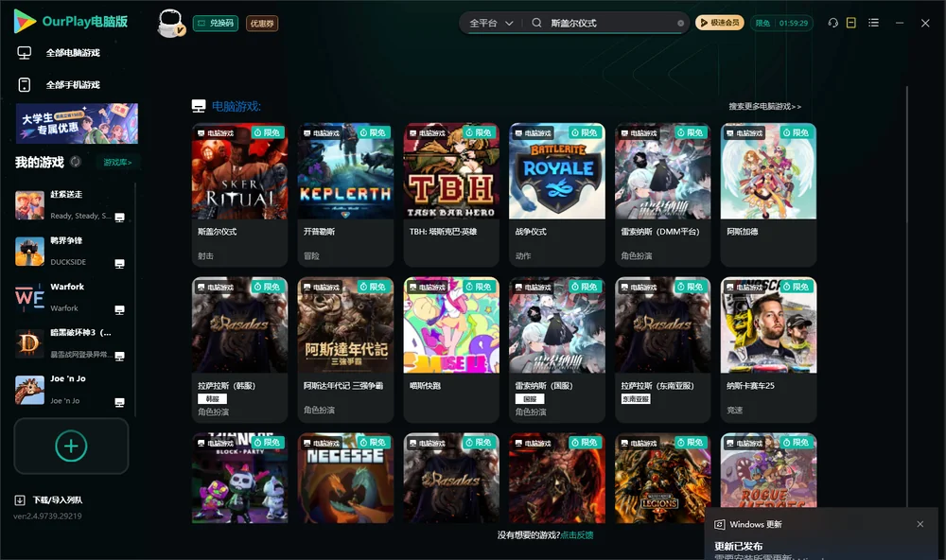
Task: Click 东南亚服 region tag
Action: [636, 399]
